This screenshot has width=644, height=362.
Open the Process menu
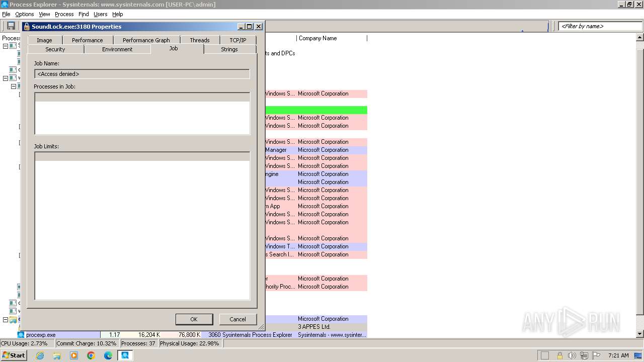(x=64, y=14)
